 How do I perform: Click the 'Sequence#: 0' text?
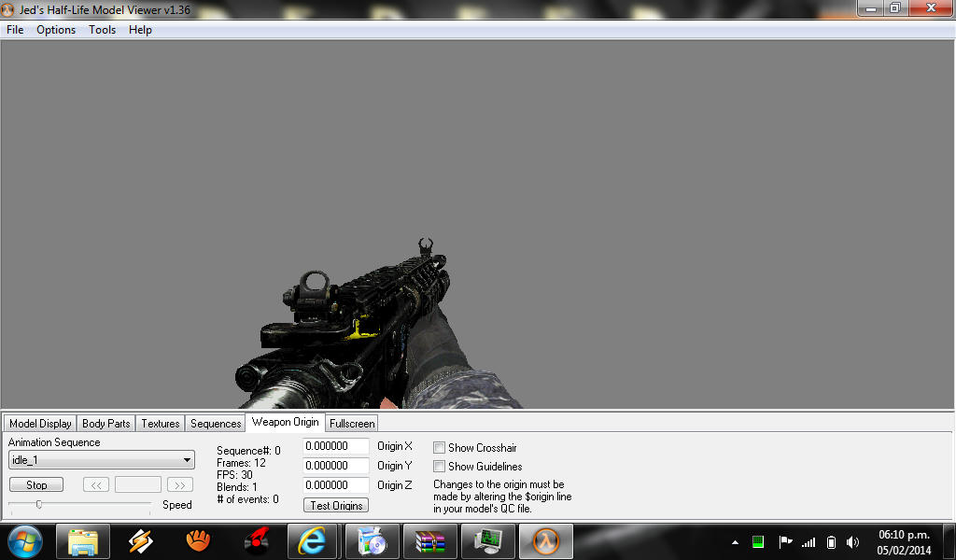click(248, 450)
